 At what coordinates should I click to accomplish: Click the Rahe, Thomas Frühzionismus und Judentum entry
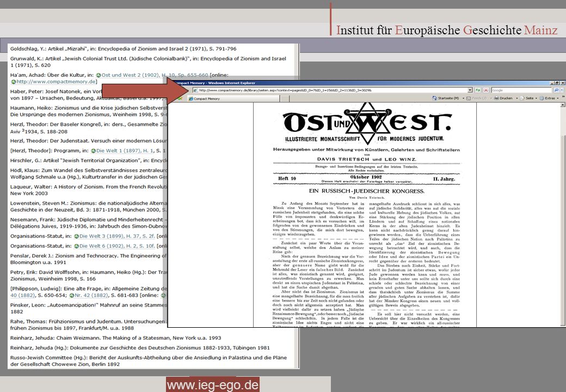coord(88,324)
